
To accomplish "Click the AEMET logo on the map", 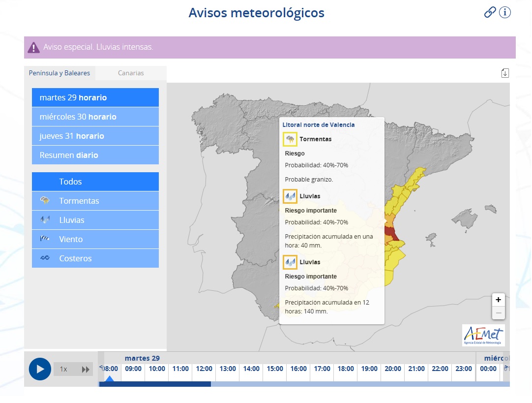I will pyautogui.click(x=483, y=336).
